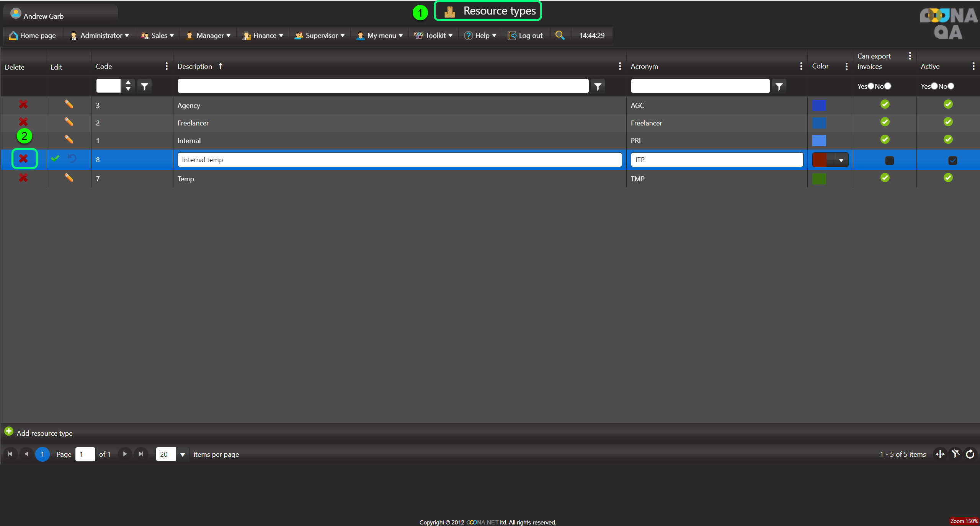This screenshot has width=980, height=526.
Task: Delete the Agency resource type row
Action: coord(23,104)
